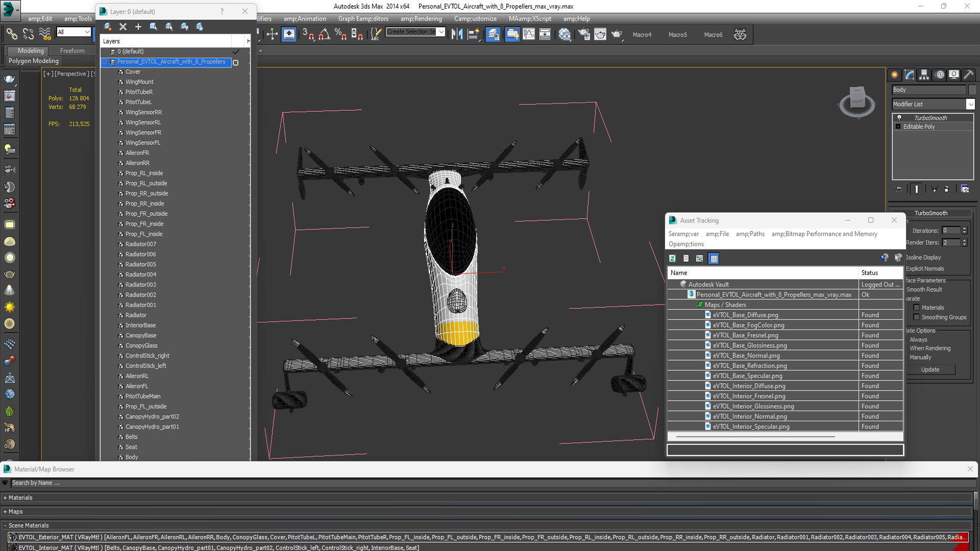This screenshot has width=980, height=551.
Task: Click the Align tool icon
Action: (474, 34)
